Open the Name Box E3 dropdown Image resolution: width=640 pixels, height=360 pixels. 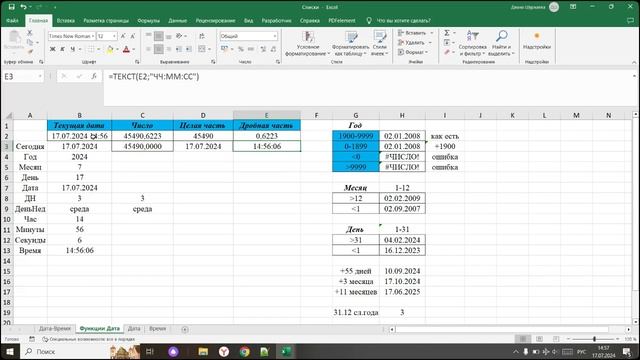tap(40, 76)
